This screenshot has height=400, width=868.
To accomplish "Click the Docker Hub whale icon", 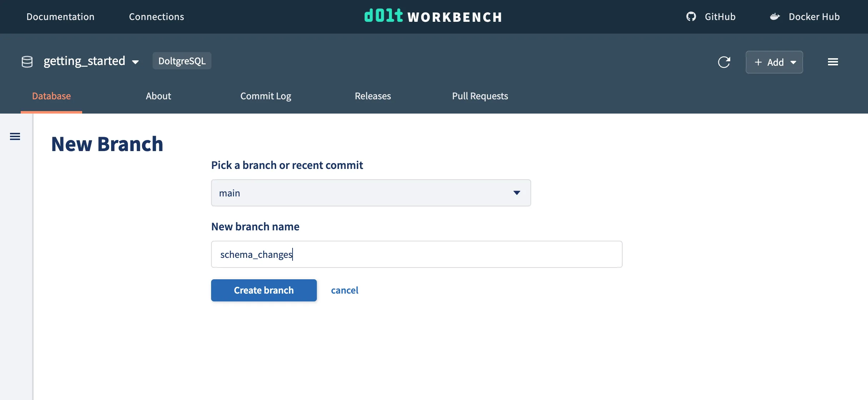I will [775, 16].
